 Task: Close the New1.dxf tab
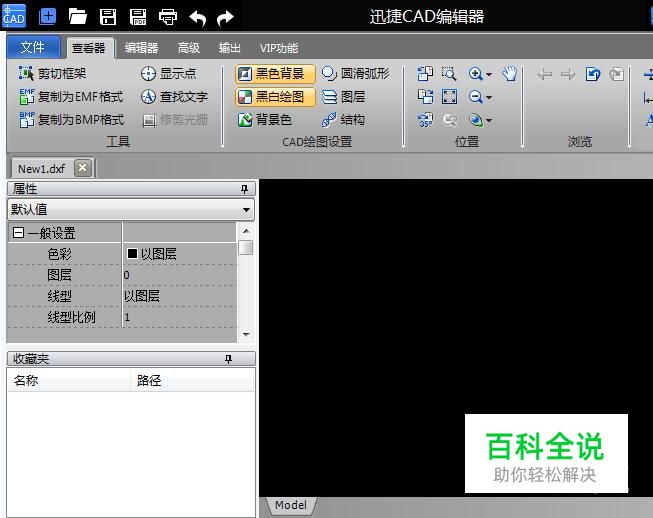point(82,168)
